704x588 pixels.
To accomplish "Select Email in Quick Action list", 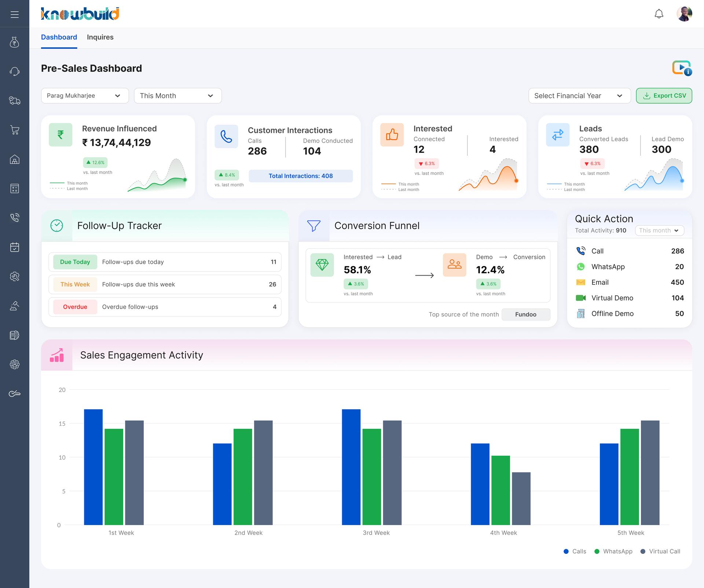I will [630, 282].
